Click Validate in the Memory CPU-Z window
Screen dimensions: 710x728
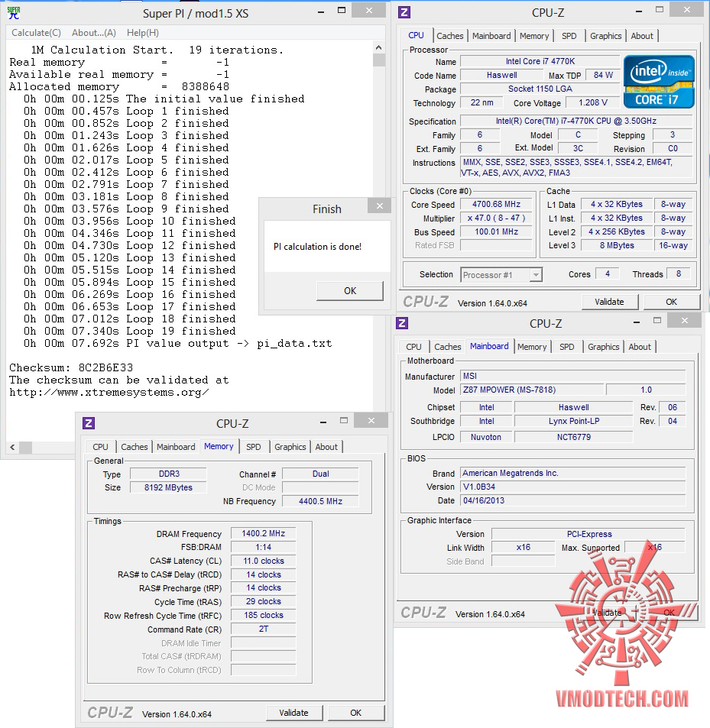(293, 713)
